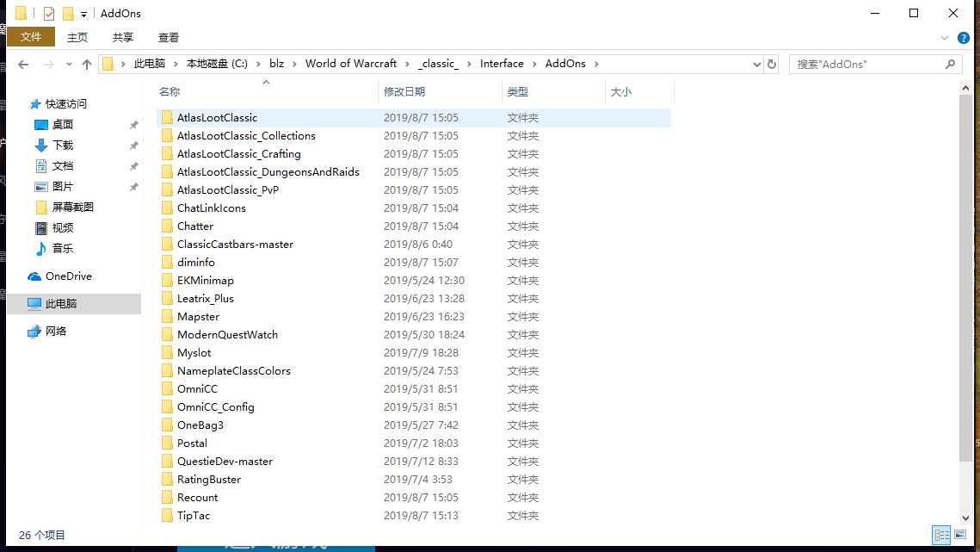This screenshot has height=552, width=980.
Task: Select the diminfo folder icon
Action: pyautogui.click(x=167, y=263)
